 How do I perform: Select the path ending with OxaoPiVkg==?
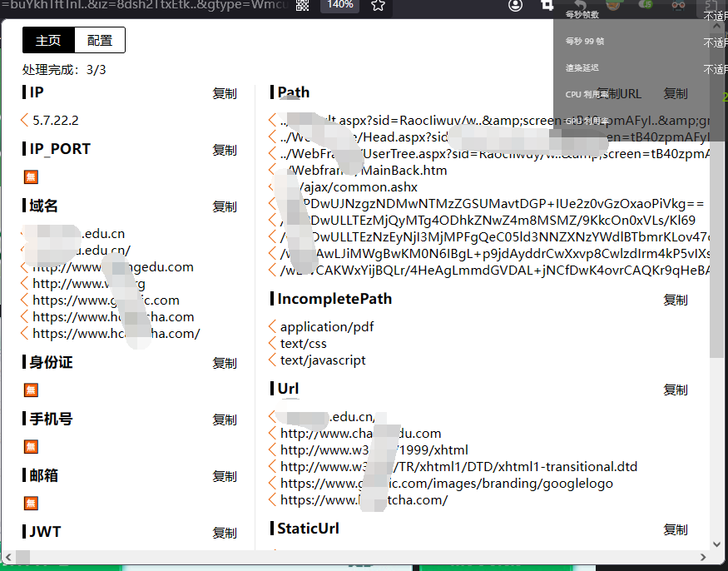(x=493, y=203)
